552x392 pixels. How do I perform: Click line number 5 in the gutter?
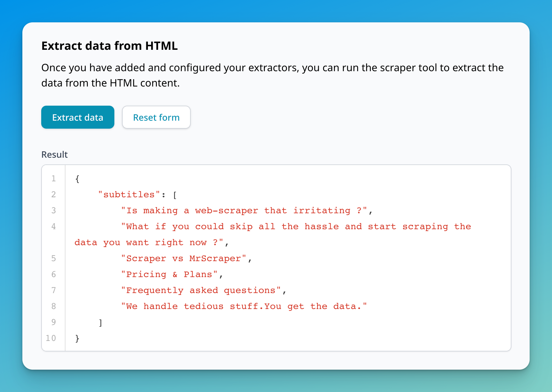tap(53, 258)
